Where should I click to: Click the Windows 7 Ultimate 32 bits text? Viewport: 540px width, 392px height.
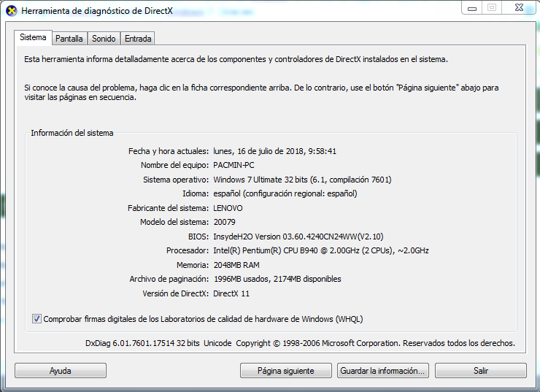click(261, 180)
